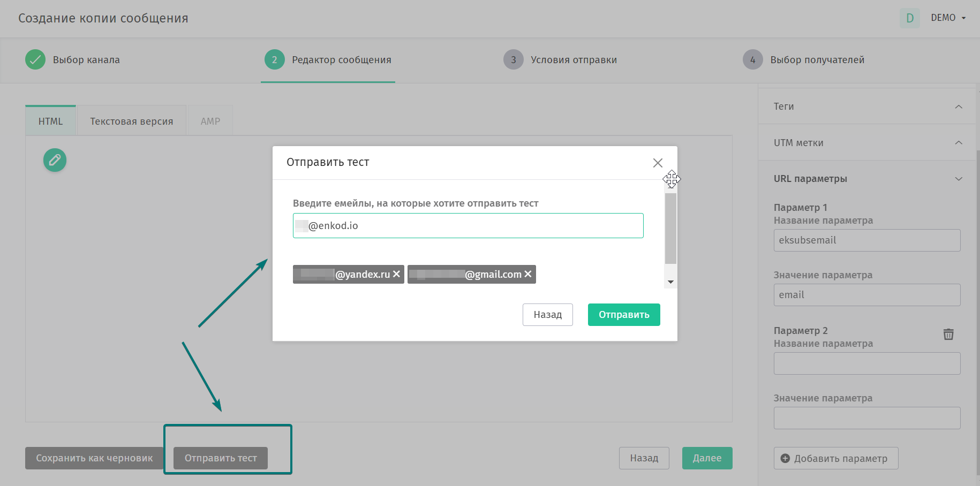Click Отправить тест button below editor
This screenshot has height=486, width=980.
[221, 458]
